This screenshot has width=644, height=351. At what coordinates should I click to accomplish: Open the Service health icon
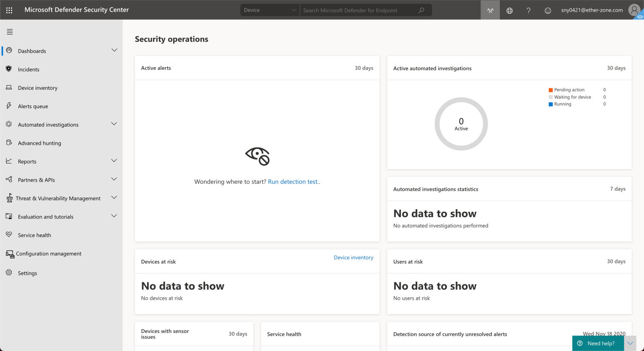pyautogui.click(x=9, y=235)
